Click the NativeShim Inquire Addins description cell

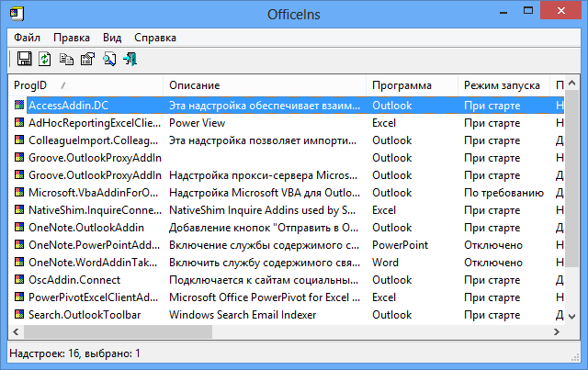[263, 210]
